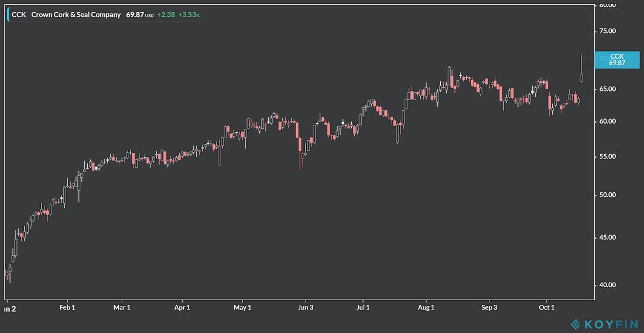Click the +2.38 price change value
The height and width of the screenshot is (333, 644).
[x=166, y=15]
